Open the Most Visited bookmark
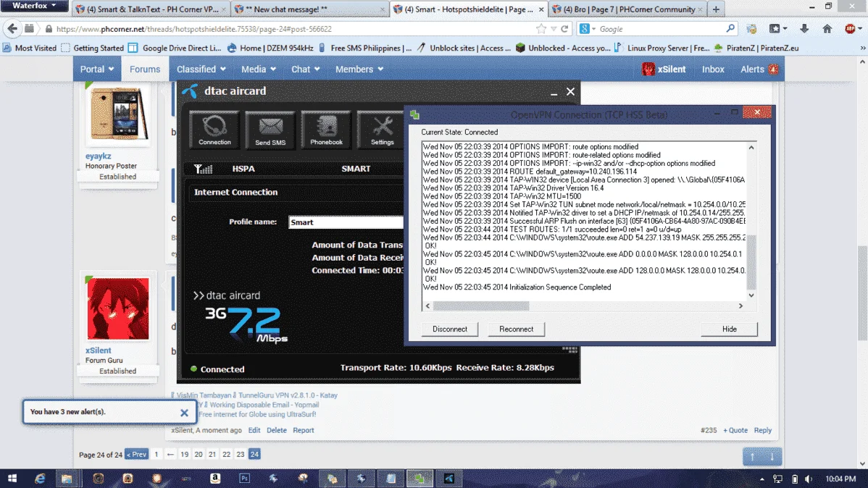Image resolution: width=868 pixels, height=488 pixels. pyautogui.click(x=29, y=48)
